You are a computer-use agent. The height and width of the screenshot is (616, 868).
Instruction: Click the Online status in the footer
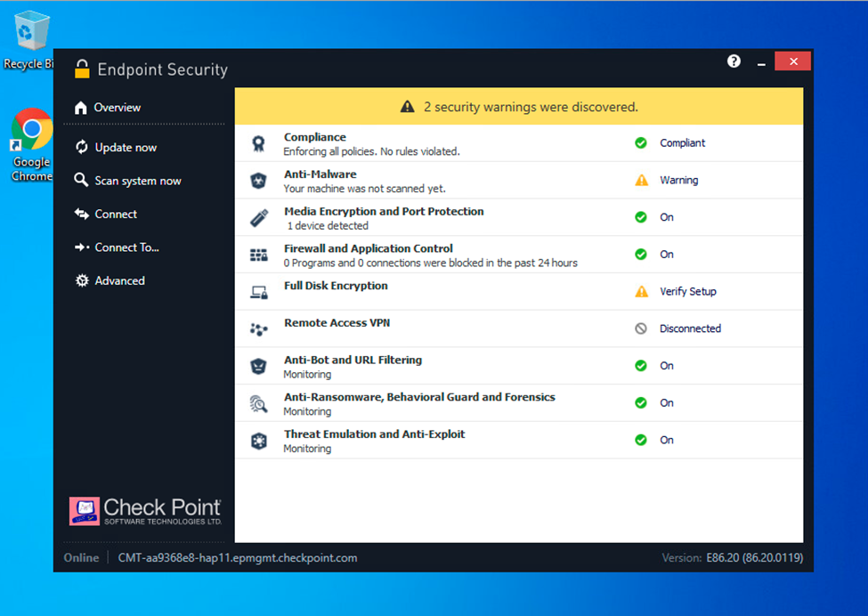click(81, 558)
